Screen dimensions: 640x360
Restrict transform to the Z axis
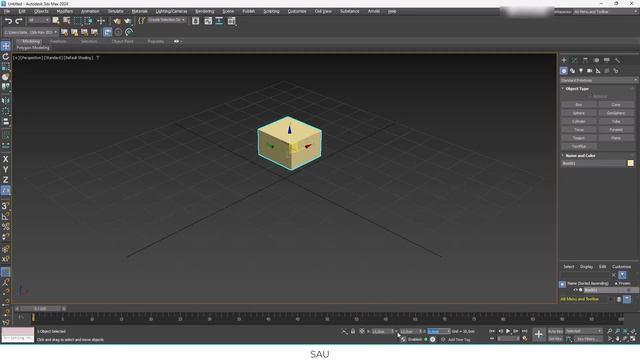tap(6, 180)
